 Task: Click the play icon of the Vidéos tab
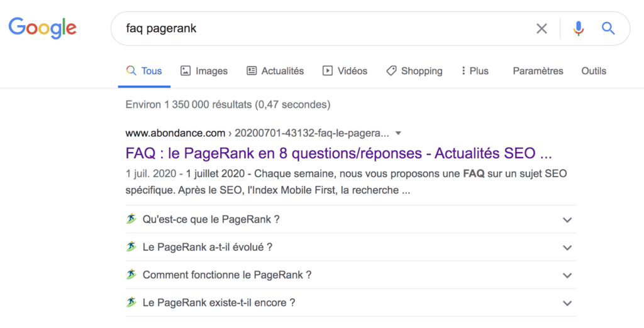pos(327,70)
